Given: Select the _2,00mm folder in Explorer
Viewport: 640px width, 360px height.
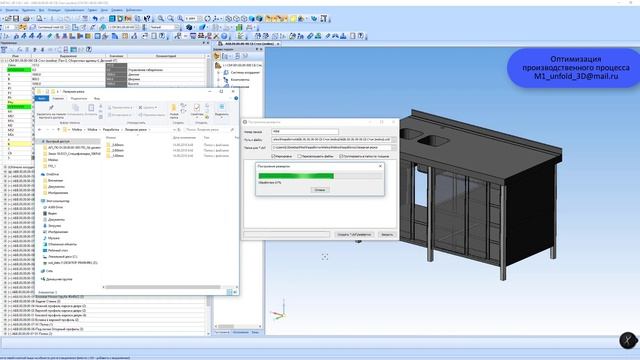Looking at the screenshot, I should (118, 150).
